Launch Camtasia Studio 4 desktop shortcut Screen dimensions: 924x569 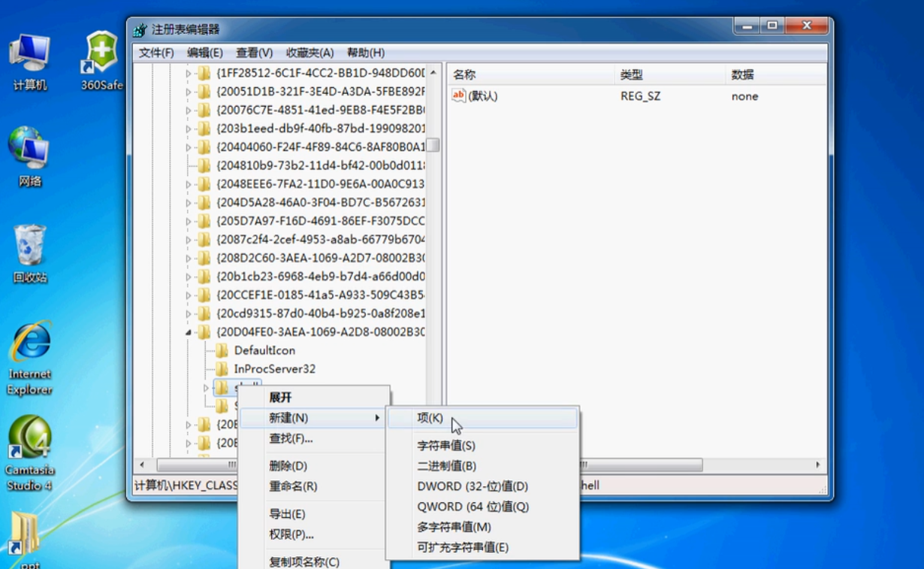29,454
